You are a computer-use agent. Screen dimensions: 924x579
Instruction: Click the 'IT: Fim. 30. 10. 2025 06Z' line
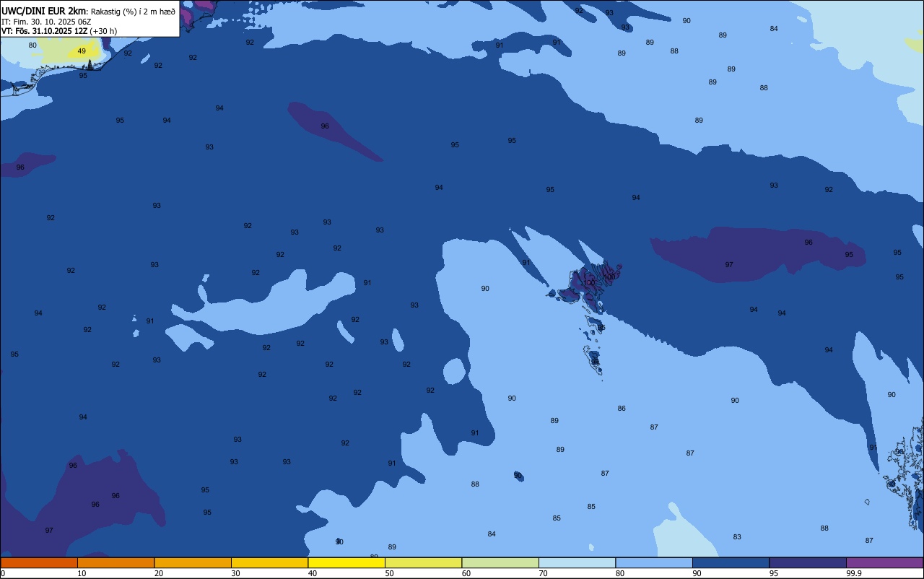tap(45, 21)
